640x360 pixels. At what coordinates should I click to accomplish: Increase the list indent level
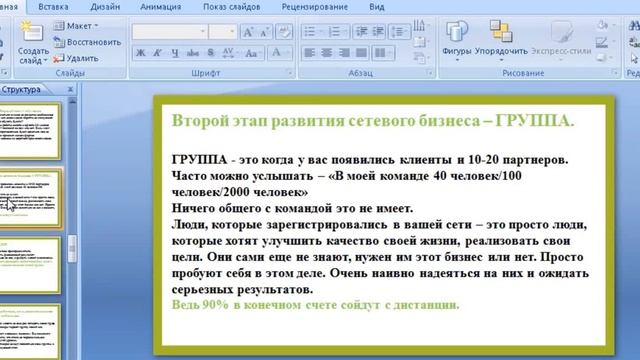pos(378,31)
